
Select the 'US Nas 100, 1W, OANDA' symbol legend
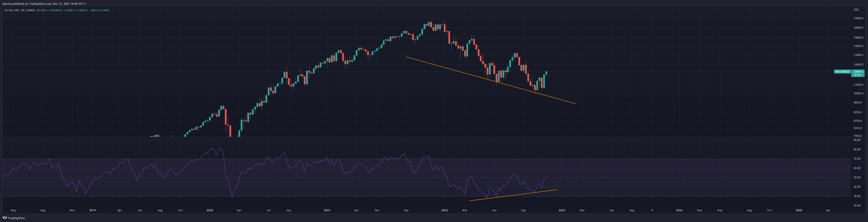(x=19, y=11)
